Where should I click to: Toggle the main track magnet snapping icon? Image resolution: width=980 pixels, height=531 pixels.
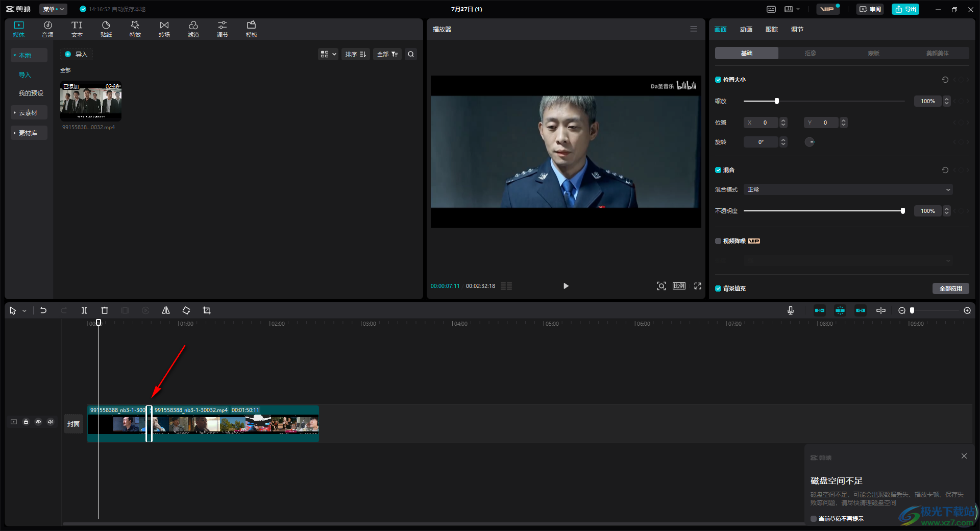820,310
